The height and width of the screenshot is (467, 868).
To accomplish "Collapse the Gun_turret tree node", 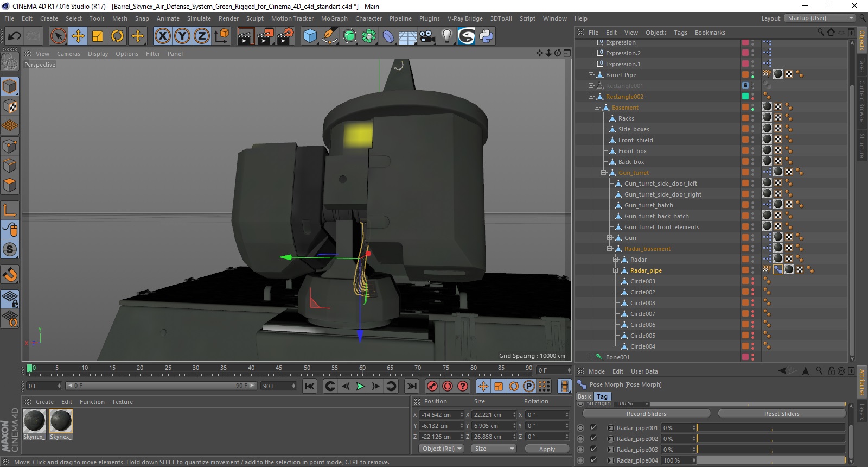I will click(x=603, y=173).
